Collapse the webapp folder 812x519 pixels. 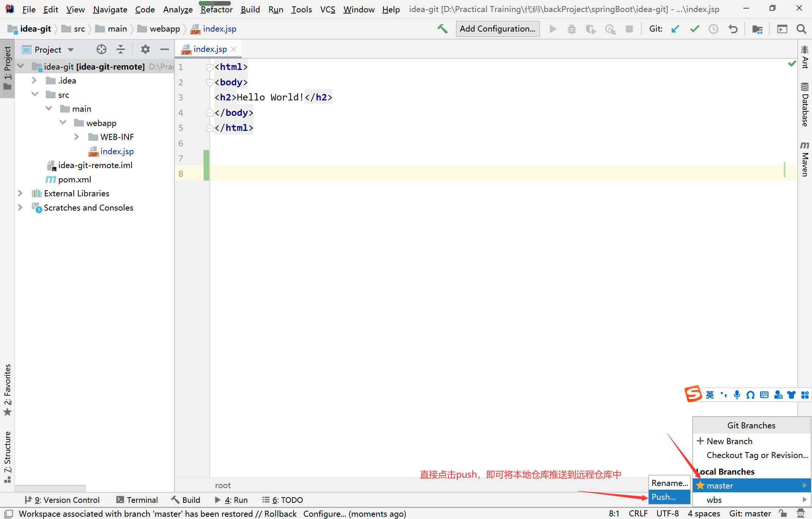point(63,123)
